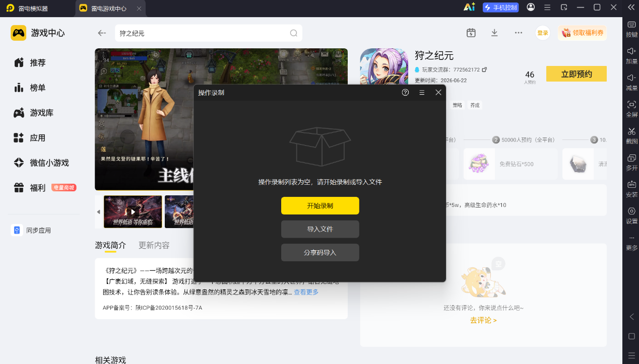The height and width of the screenshot is (364, 639).
Task: Switch to 雷电模拟器 tab
Action: pos(28,9)
